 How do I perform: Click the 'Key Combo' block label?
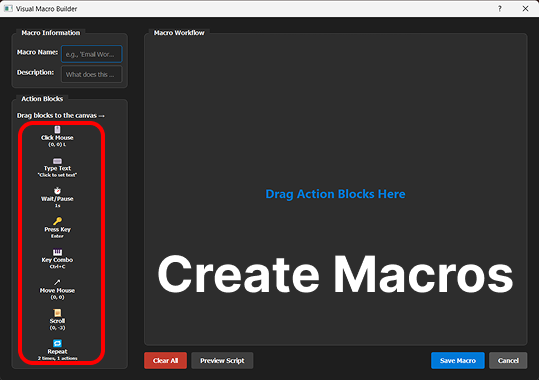[57, 260]
